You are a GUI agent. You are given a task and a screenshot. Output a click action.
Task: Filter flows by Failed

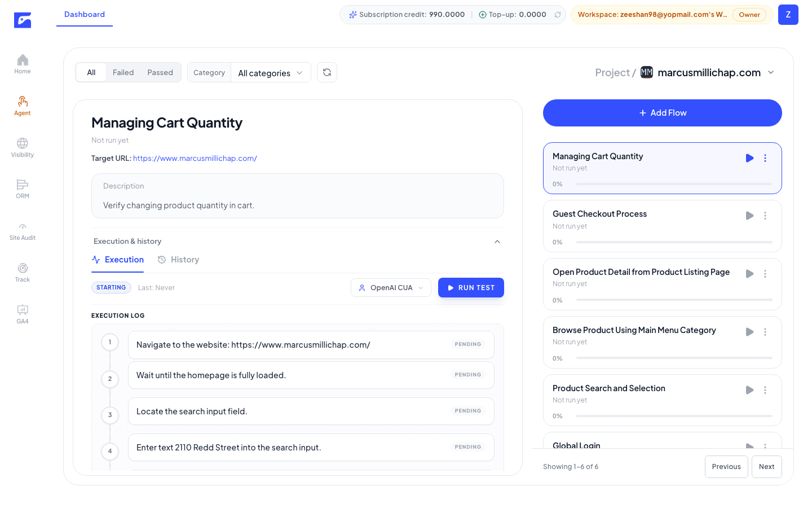click(123, 72)
